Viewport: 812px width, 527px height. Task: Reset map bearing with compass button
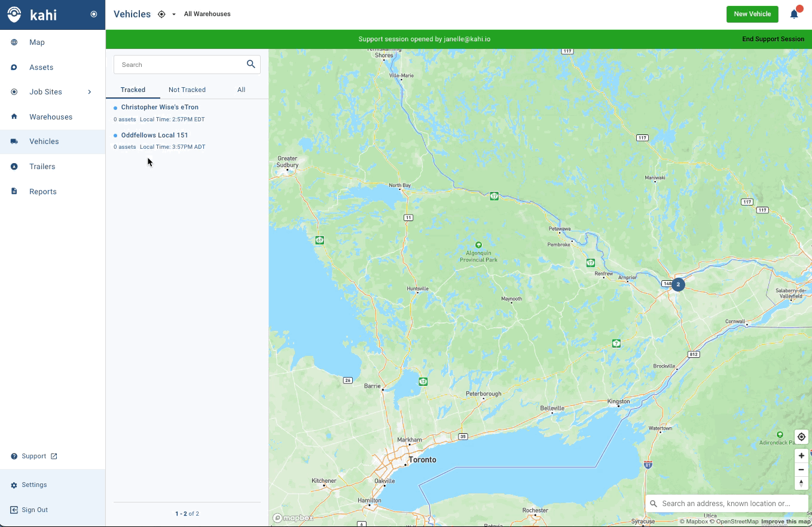click(801, 483)
